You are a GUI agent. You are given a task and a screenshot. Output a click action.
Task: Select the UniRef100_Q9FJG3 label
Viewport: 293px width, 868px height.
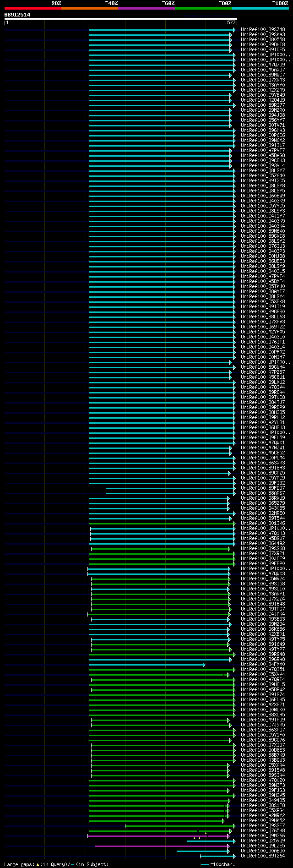(263, 791)
